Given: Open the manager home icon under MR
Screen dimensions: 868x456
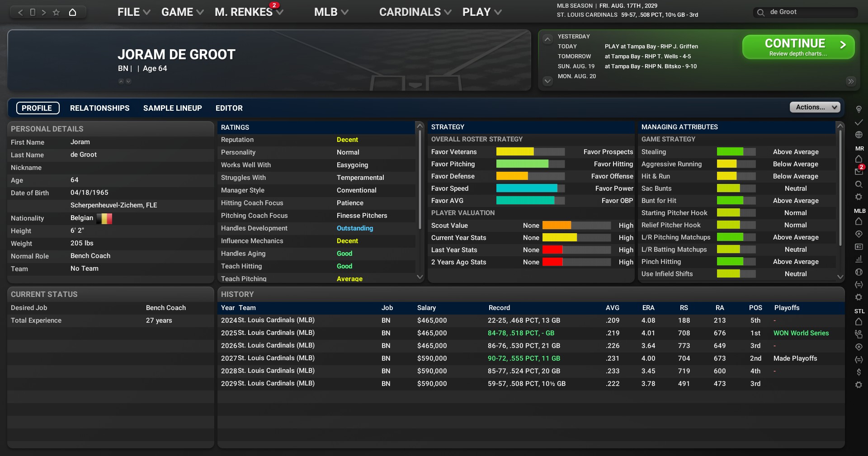Looking at the screenshot, I should (859, 159).
